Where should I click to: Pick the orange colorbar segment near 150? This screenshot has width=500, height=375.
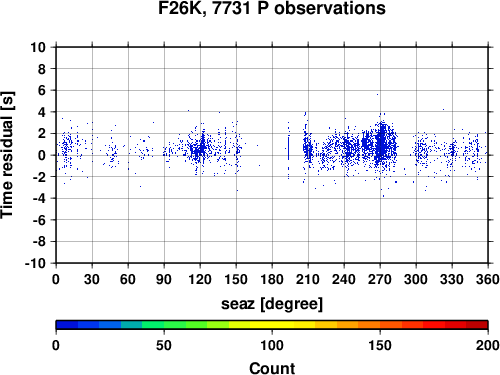coord(380,325)
